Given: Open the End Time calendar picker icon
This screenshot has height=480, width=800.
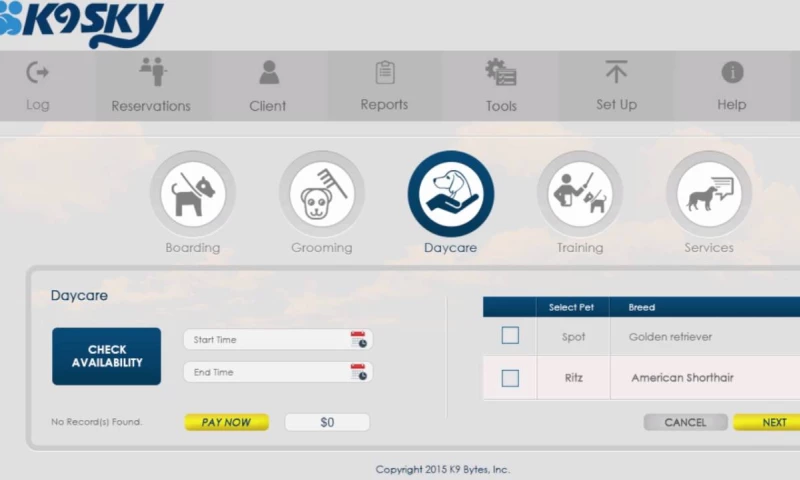Looking at the screenshot, I should coord(359,372).
